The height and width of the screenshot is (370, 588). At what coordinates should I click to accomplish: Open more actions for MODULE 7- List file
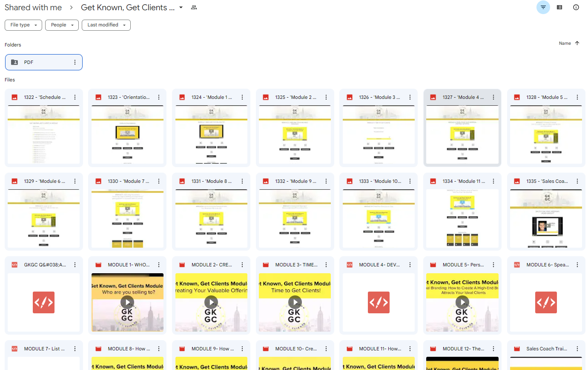click(75, 349)
